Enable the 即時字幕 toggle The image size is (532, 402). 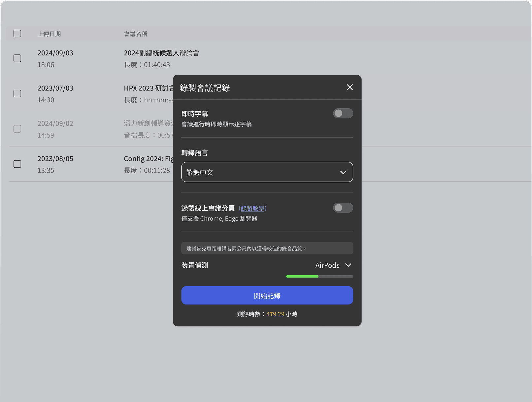tap(343, 114)
